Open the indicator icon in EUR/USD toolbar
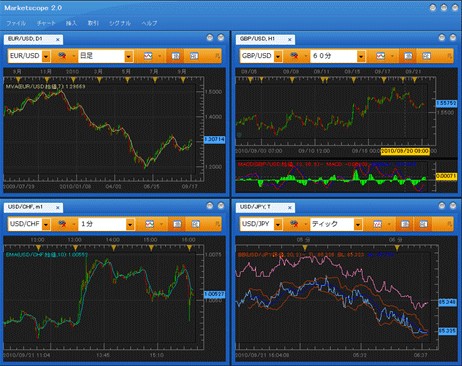 [x=62, y=56]
